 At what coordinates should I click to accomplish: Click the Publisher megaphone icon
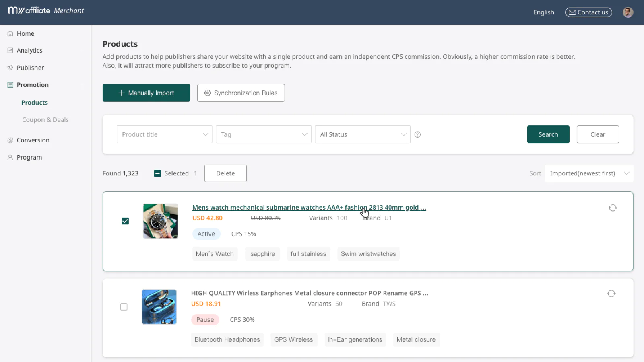click(x=10, y=68)
